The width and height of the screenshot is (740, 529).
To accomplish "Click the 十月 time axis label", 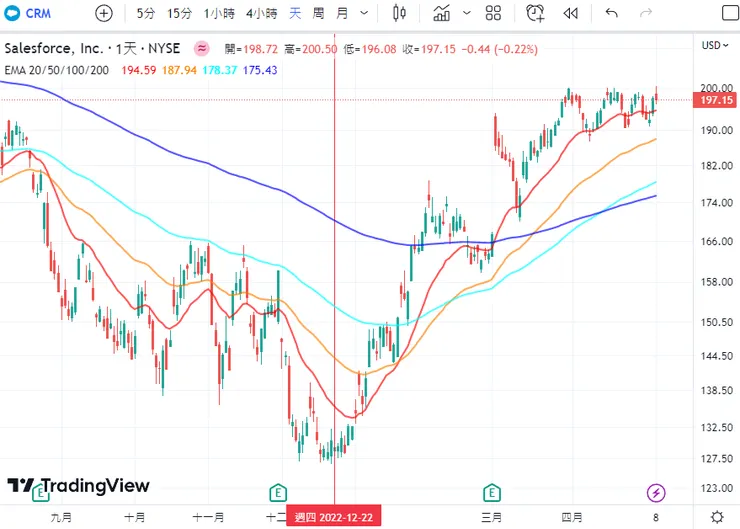I will 135,518.
